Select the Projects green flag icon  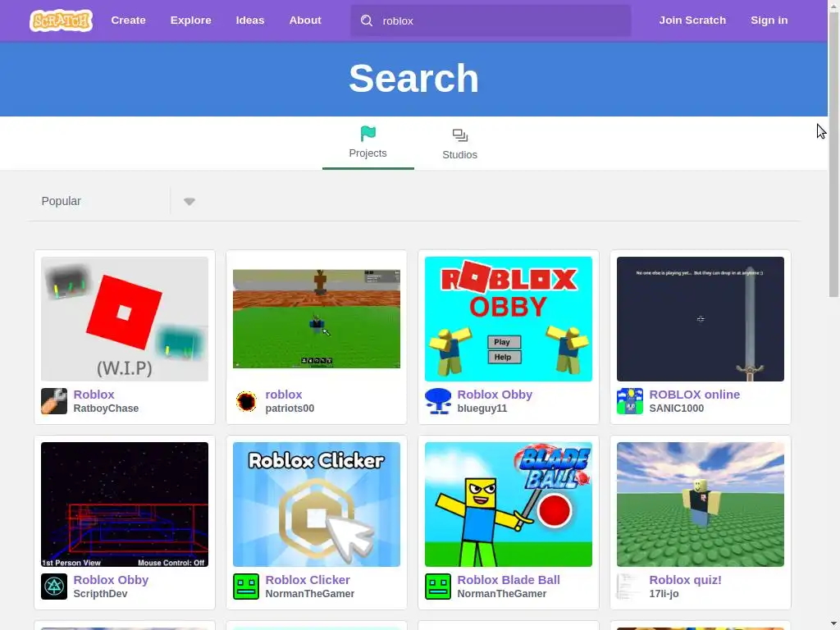pyautogui.click(x=368, y=134)
